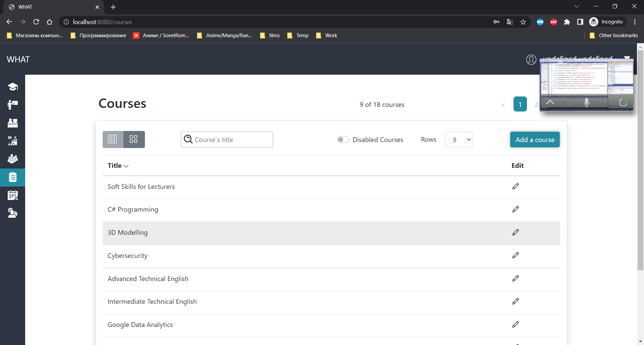Open the reception desk section in sidebar

(x=12, y=123)
